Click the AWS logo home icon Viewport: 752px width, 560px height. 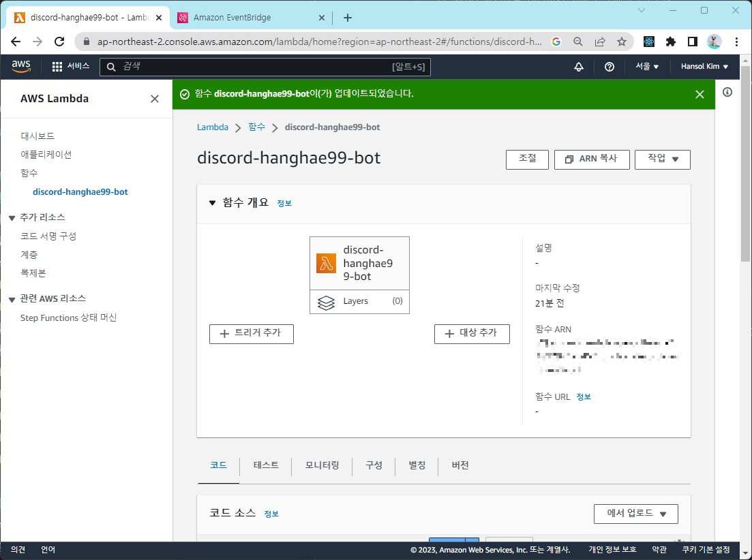point(21,66)
